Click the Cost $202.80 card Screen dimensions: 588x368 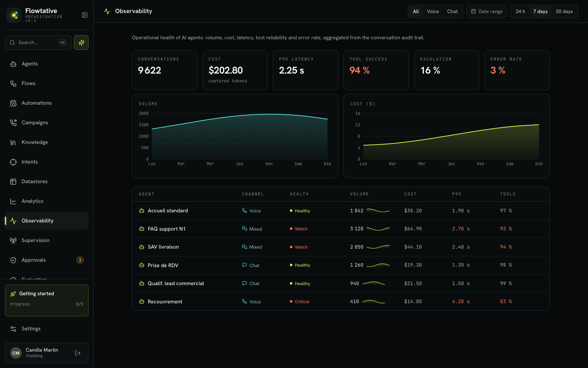235,70
